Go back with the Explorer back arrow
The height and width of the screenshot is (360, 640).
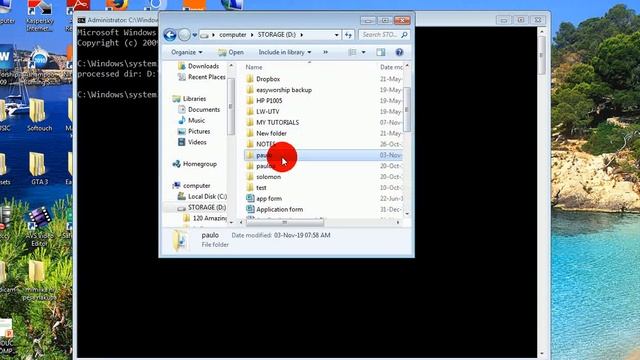click(170, 35)
